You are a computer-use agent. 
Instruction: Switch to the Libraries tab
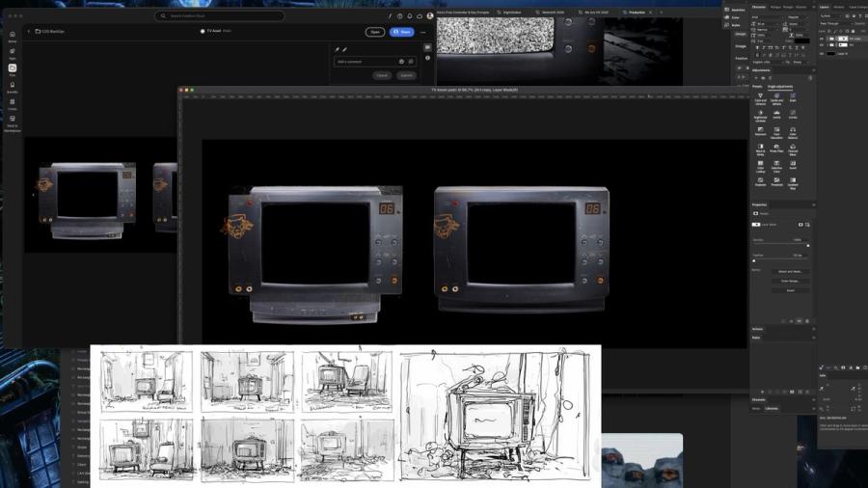coord(772,408)
